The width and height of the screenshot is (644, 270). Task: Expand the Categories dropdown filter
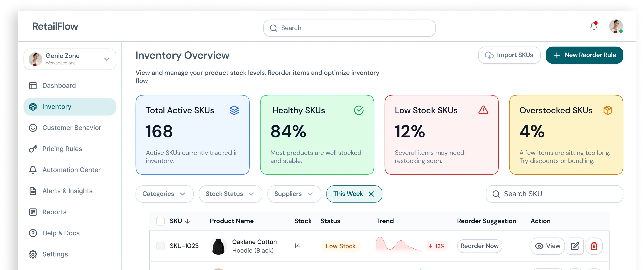coord(164,194)
